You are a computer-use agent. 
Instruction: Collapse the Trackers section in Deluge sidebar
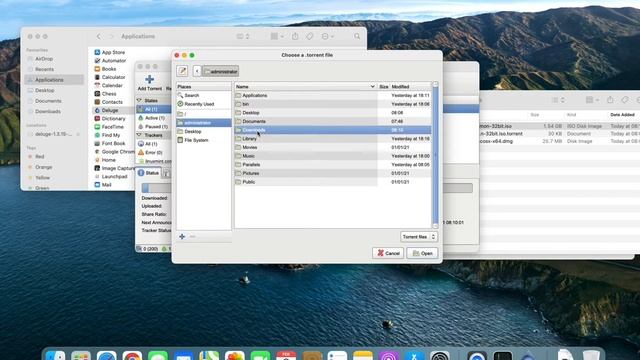click(x=139, y=135)
